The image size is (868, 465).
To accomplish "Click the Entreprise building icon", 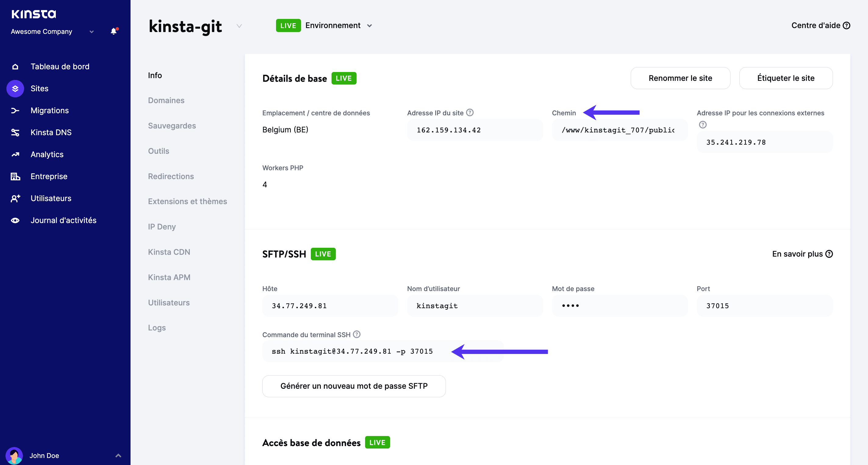I will pos(15,176).
